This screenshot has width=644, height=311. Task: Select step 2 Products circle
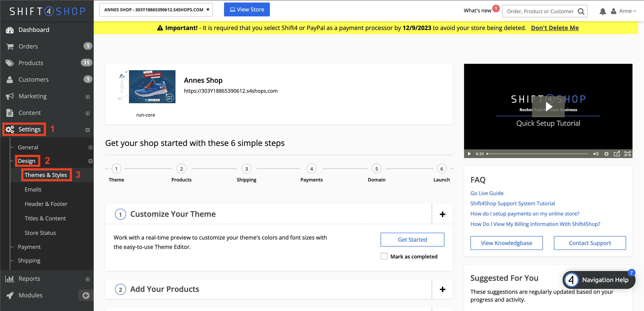[181, 169]
